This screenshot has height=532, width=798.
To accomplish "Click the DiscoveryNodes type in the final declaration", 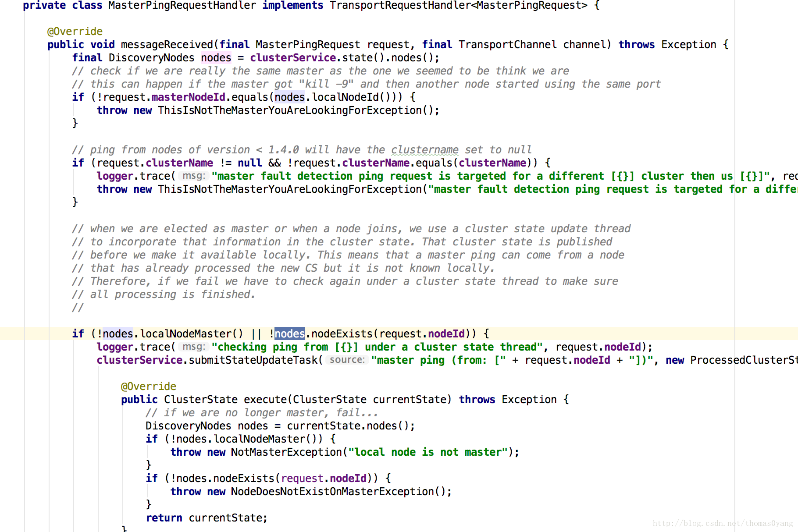I will click(151, 58).
